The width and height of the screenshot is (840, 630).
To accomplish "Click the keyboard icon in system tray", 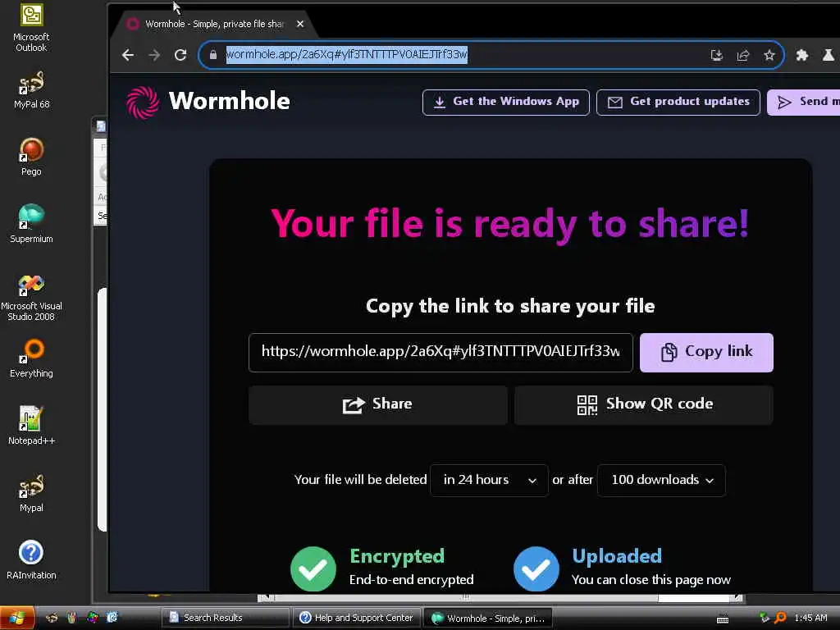I will (722, 619).
